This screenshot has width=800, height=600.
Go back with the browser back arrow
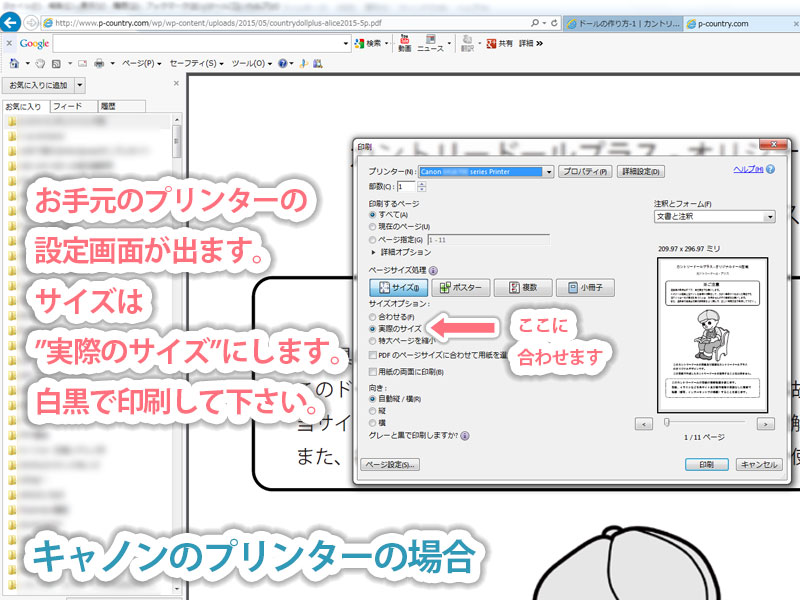[x=10, y=22]
